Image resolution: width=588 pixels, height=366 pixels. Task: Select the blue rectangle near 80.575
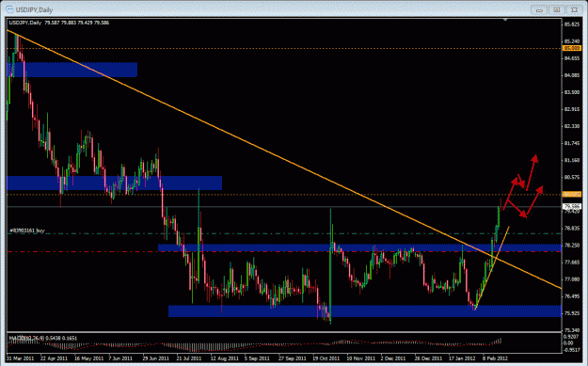115,183
